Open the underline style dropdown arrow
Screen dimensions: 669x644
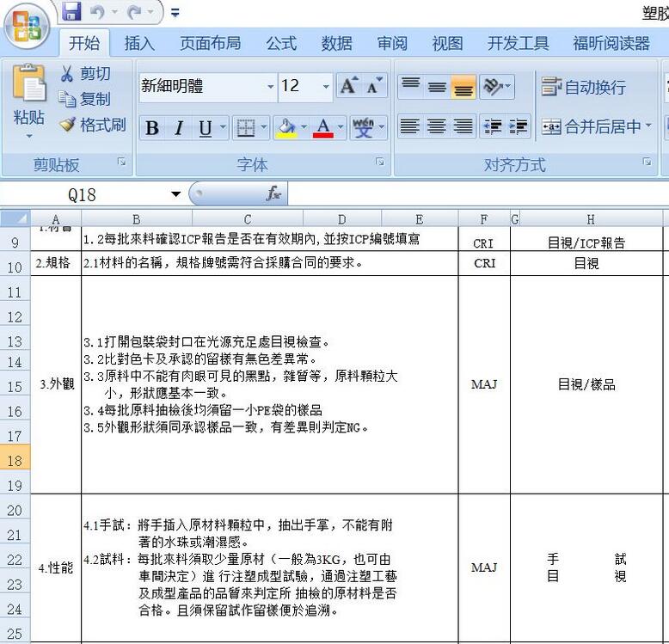pos(223,127)
